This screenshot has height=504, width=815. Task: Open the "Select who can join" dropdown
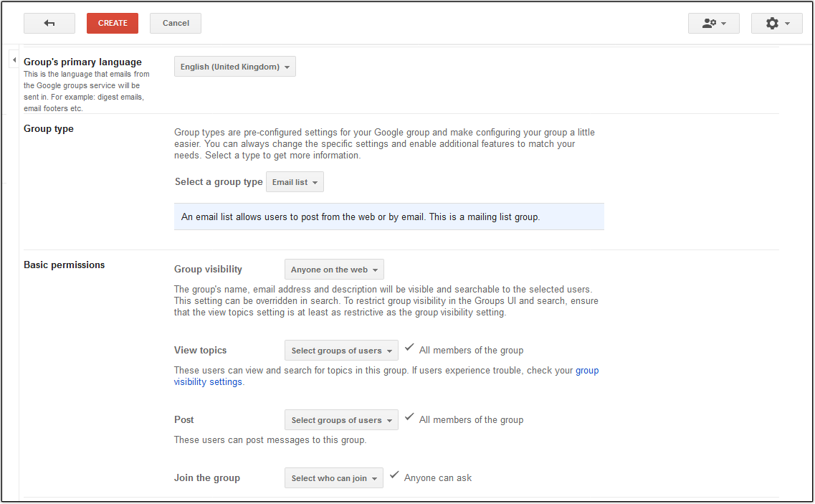[x=333, y=477]
